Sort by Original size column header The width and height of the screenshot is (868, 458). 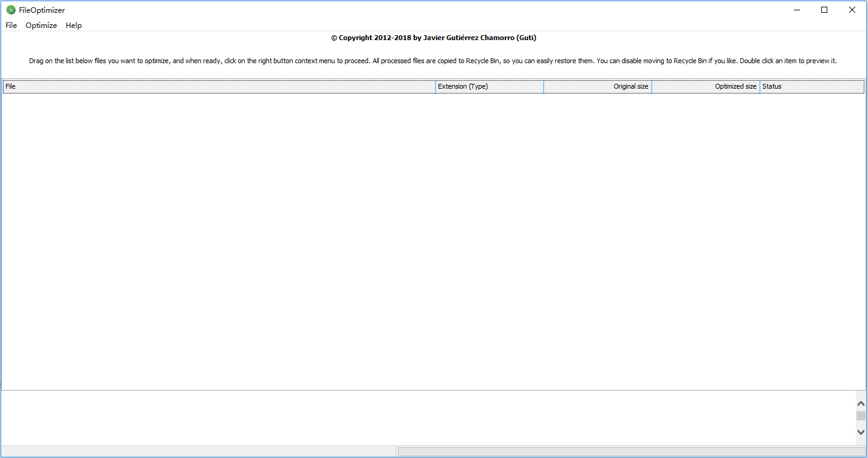(x=598, y=86)
